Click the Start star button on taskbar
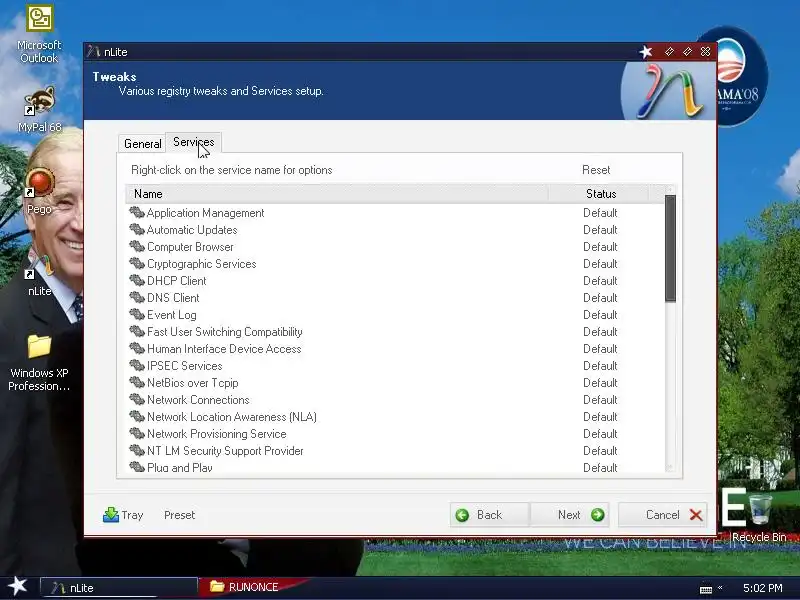 [17, 586]
